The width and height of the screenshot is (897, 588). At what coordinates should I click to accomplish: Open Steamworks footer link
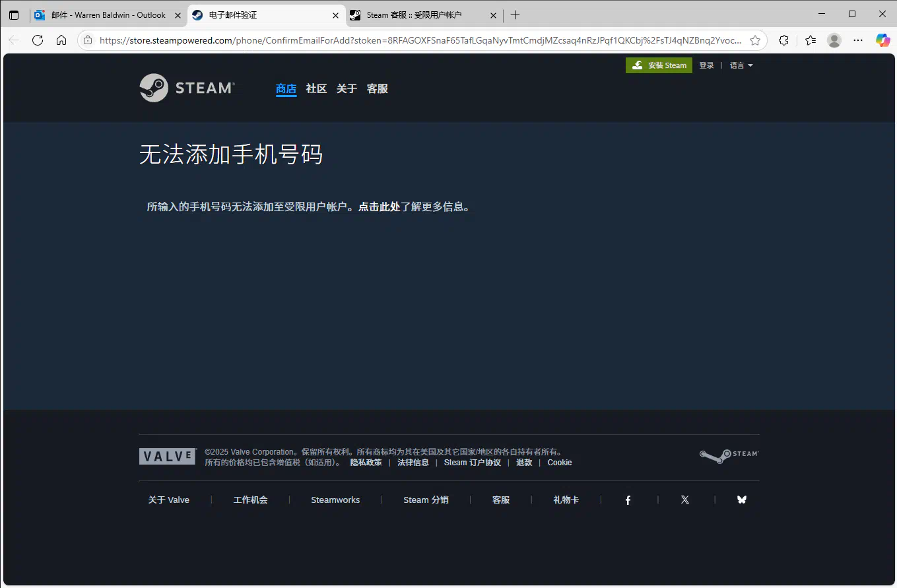(x=336, y=500)
